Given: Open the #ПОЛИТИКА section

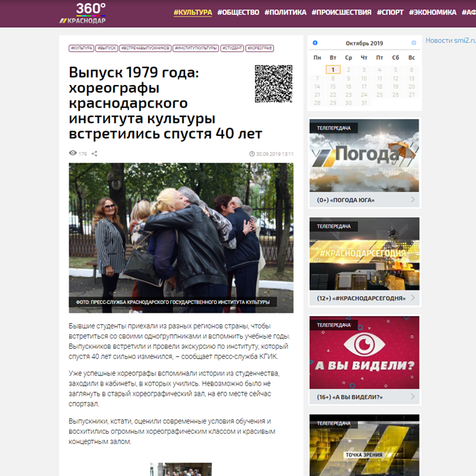Looking at the screenshot, I should click(x=286, y=12).
